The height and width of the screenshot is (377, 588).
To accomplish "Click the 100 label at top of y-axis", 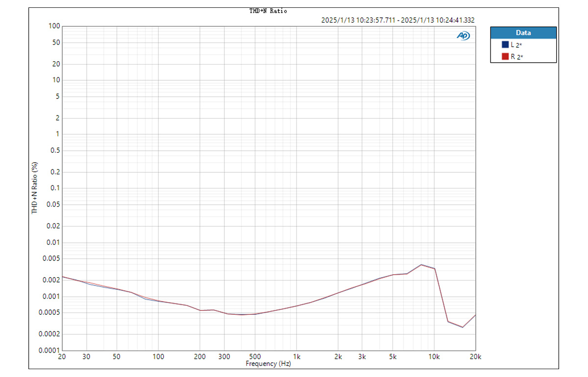I will 54,26.
